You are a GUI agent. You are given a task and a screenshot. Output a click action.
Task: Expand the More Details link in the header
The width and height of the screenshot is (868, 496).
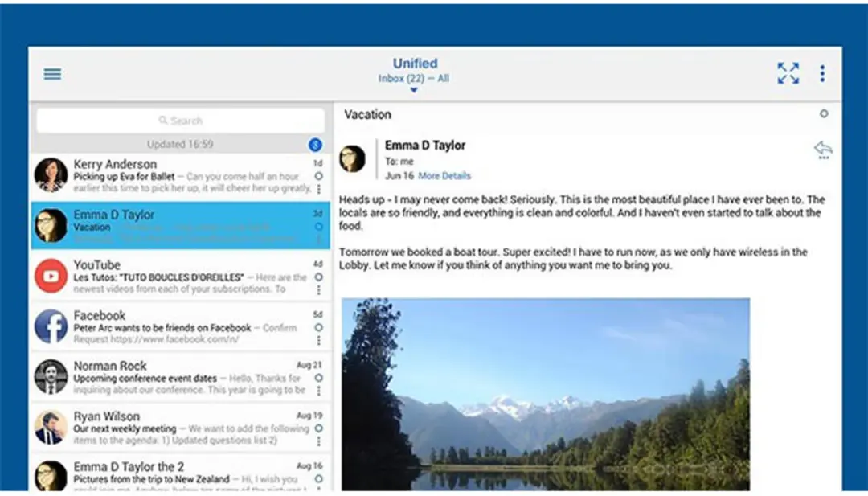click(444, 175)
